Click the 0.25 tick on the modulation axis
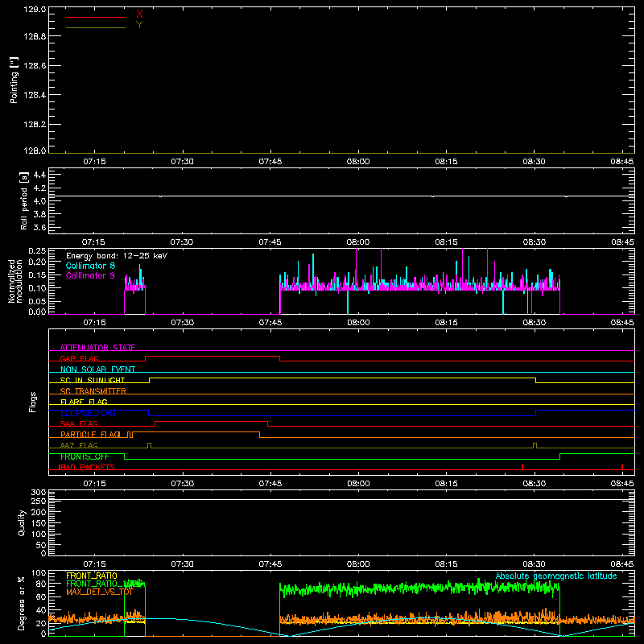644x644 pixels. (x=37, y=251)
